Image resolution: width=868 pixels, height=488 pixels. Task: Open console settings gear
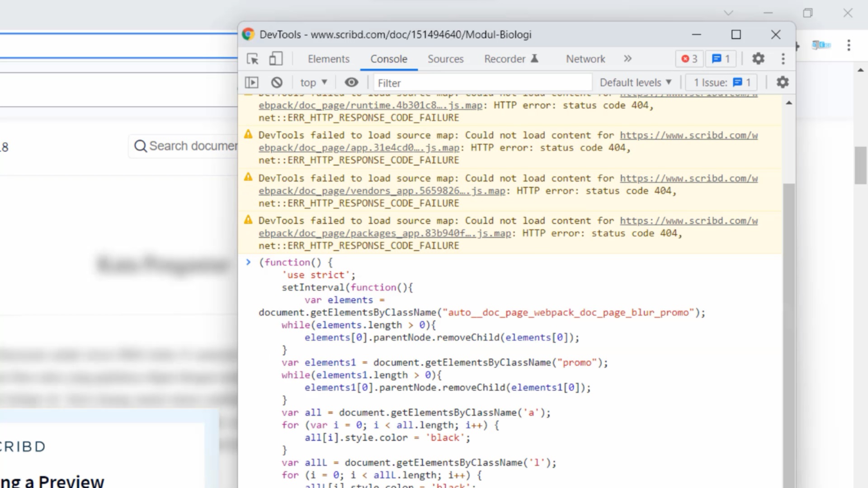(783, 82)
